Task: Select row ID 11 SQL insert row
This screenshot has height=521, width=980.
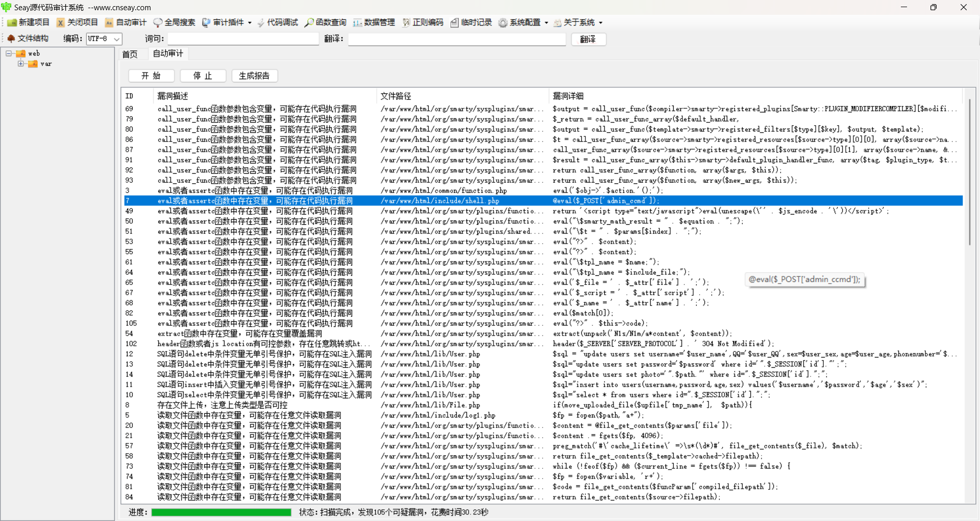Action: [x=543, y=385]
